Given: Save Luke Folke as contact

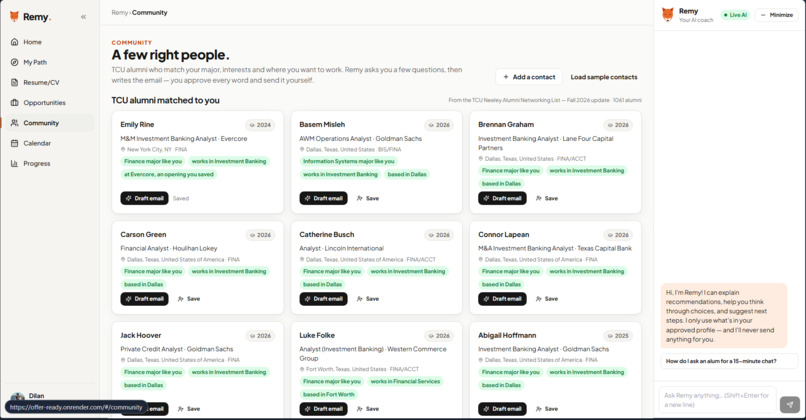Looking at the screenshot, I should pyautogui.click(x=368, y=409).
